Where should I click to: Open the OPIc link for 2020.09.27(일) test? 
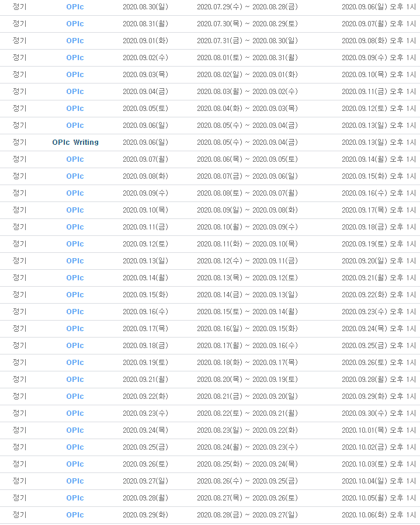pyautogui.click(x=75, y=481)
